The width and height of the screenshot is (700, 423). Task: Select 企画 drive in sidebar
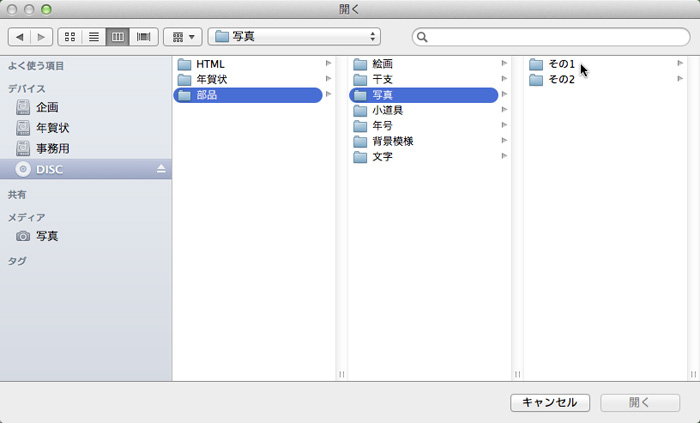tap(48, 107)
